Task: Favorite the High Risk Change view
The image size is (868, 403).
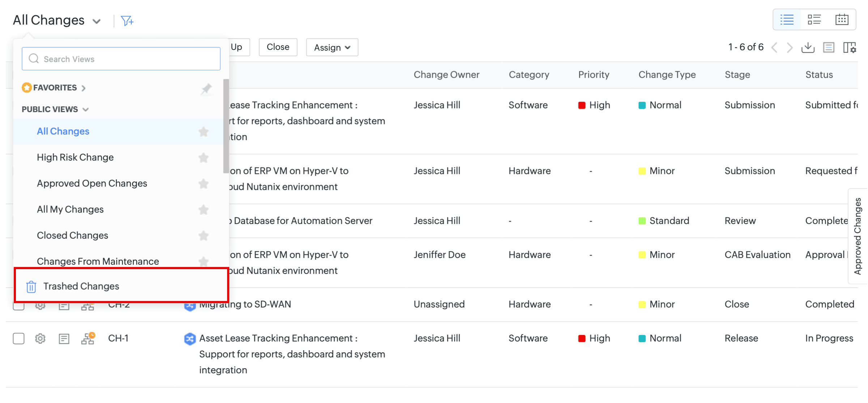Action: coord(204,158)
